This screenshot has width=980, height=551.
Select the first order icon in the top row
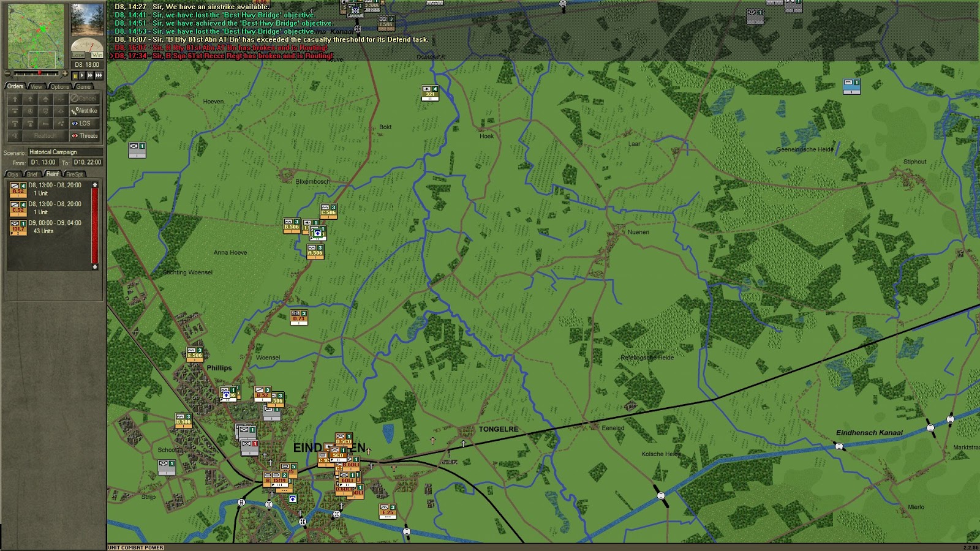(x=15, y=99)
